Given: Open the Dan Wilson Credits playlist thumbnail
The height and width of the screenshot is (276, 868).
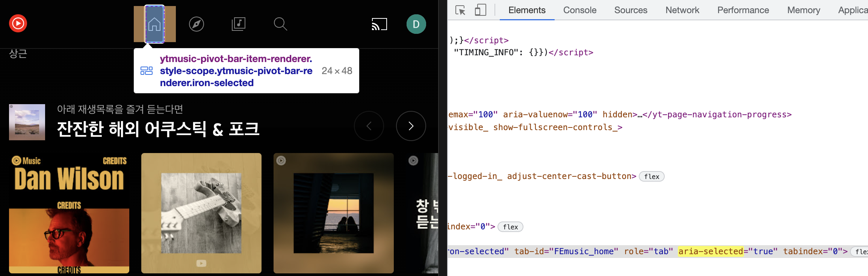Looking at the screenshot, I should pyautogui.click(x=69, y=213).
